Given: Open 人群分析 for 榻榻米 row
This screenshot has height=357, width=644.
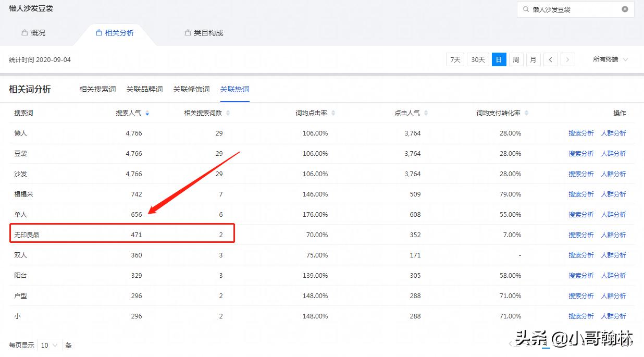Looking at the screenshot, I should tap(614, 194).
